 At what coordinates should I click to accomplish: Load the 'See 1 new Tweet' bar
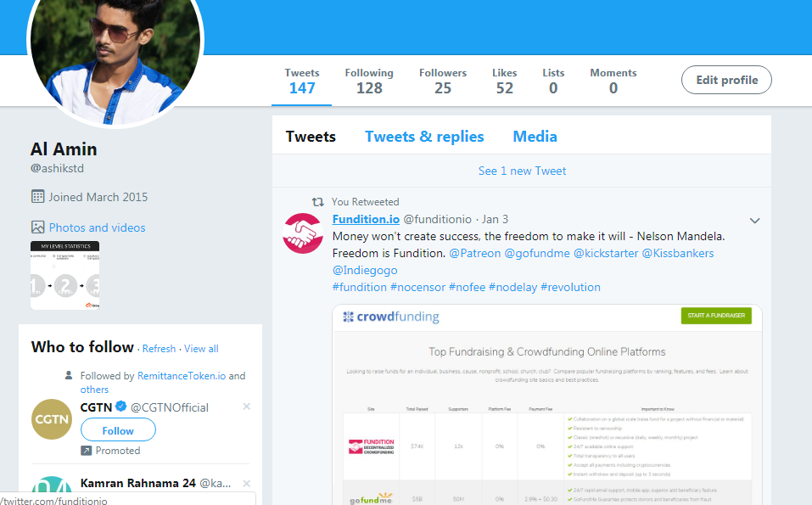(x=522, y=171)
